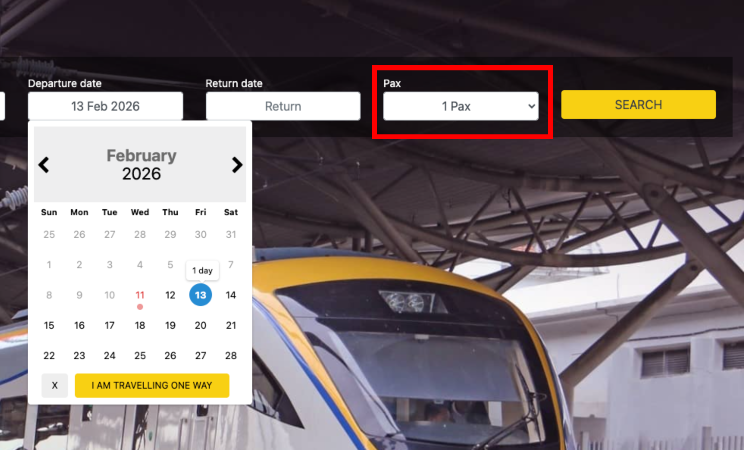The height and width of the screenshot is (450, 744).
Task: Go to previous month in calendar
Action: [x=44, y=165]
